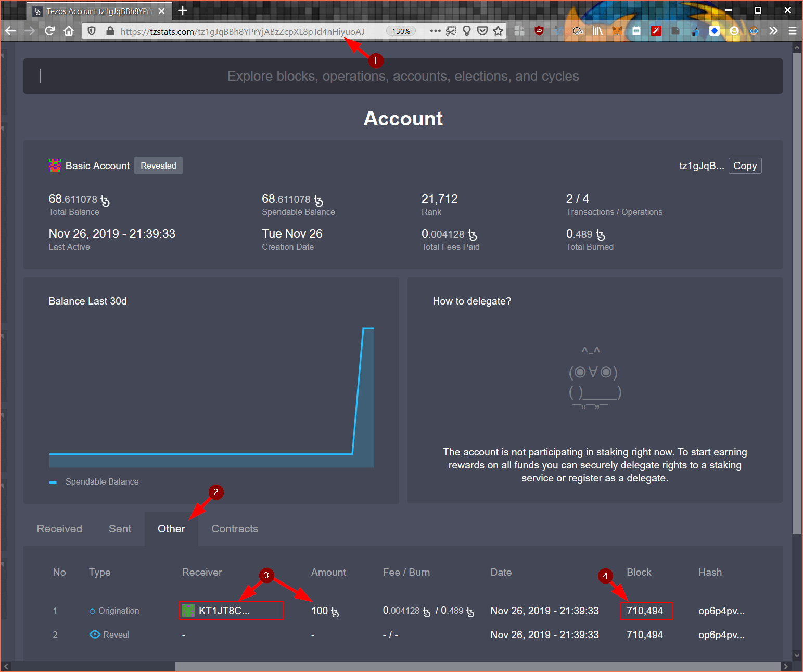Click the 'Nov 26, 2019 - 21:39:33' last active value

pyautogui.click(x=112, y=234)
